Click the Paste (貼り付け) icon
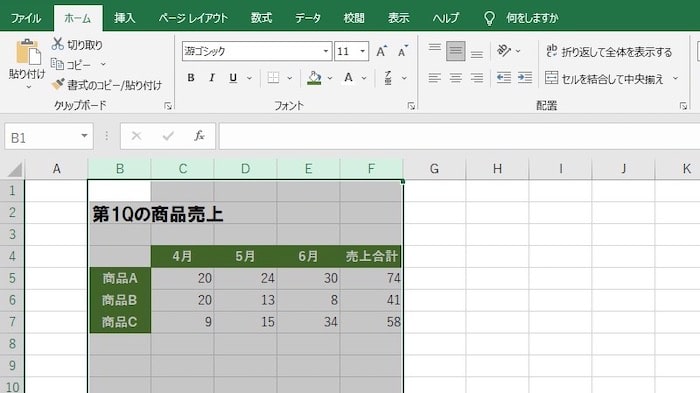The height and width of the screenshot is (393, 700). coord(28,52)
